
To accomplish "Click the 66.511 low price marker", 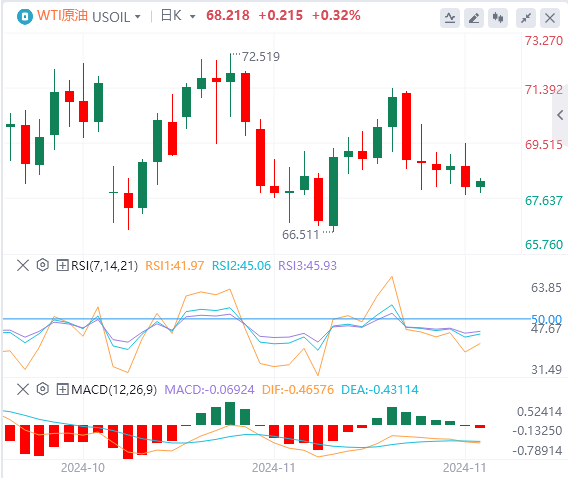I will [x=300, y=235].
